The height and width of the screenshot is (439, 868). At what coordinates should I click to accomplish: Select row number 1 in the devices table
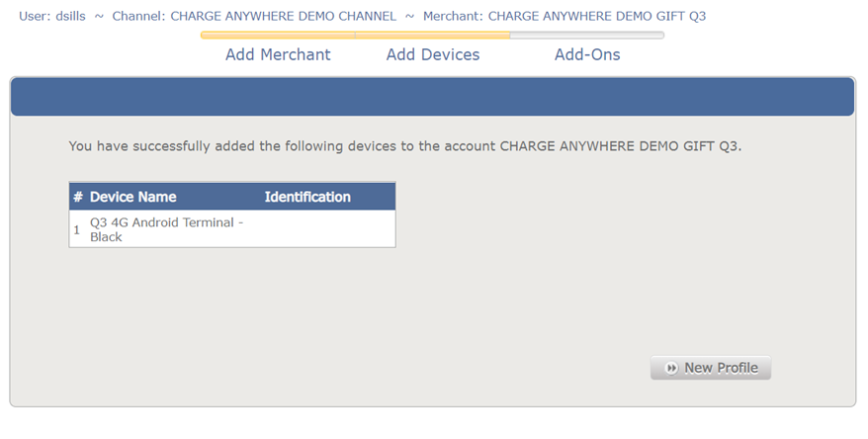coord(77,229)
